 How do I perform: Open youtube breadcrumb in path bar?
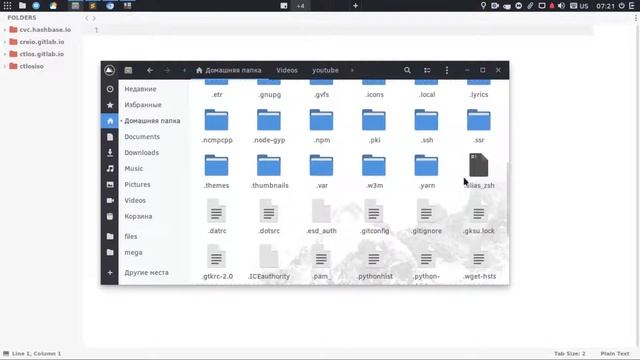point(325,70)
